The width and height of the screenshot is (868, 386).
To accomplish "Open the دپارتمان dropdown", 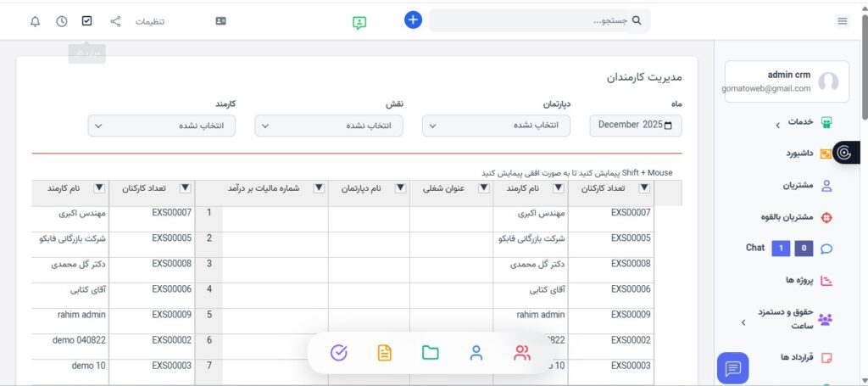I will (496, 126).
